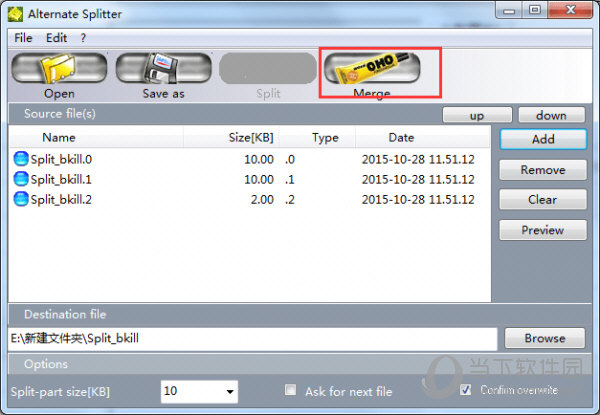Select the Split_bkill.0 file icon
Screen dimensions: 600x415
[x=21, y=159]
